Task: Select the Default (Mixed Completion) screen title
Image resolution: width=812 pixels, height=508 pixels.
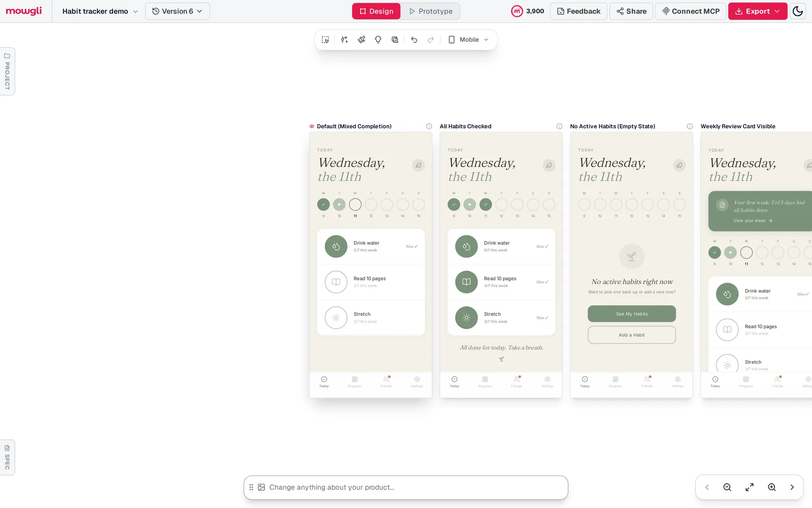Action: (354, 126)
